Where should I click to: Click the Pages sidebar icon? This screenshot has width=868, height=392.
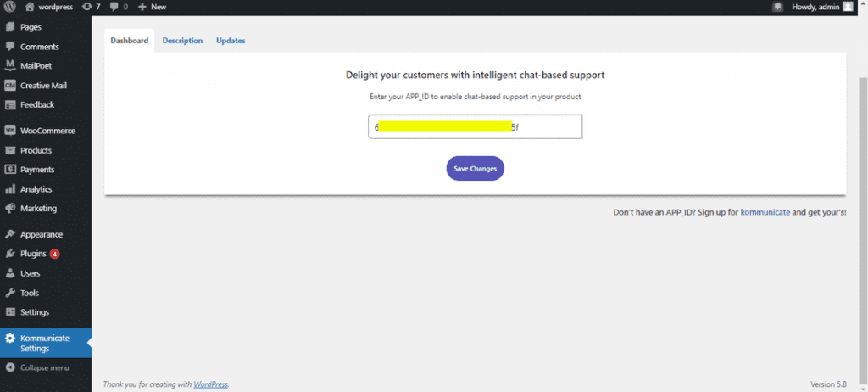click(x=10, y=26)
